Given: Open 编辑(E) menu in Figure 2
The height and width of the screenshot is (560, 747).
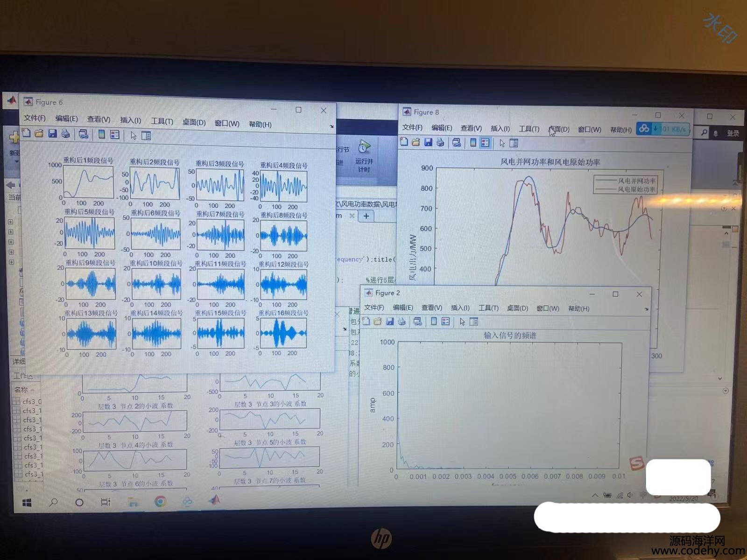Looking at the screenshot, I should (402, 308).
